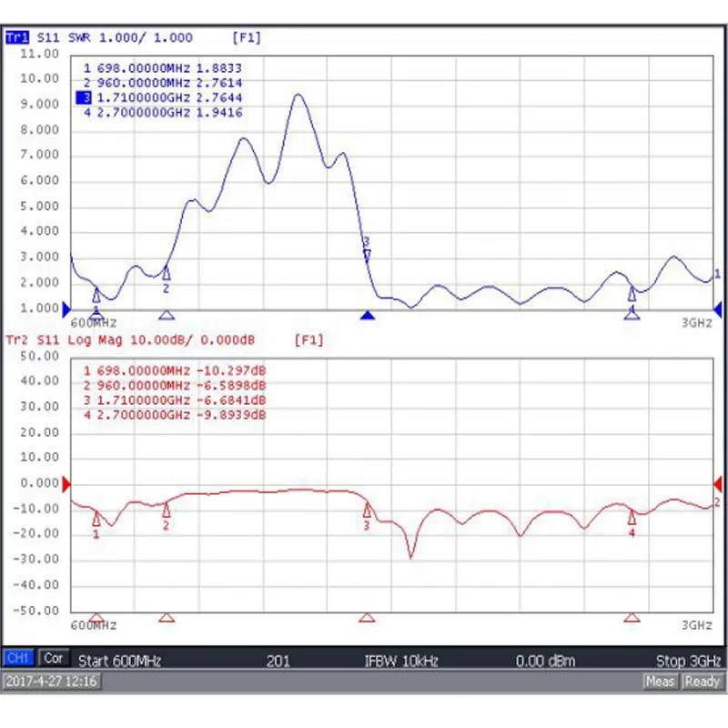728x728 pixels.
Task: Click the Ready status indicator
Action: (703, 681)
